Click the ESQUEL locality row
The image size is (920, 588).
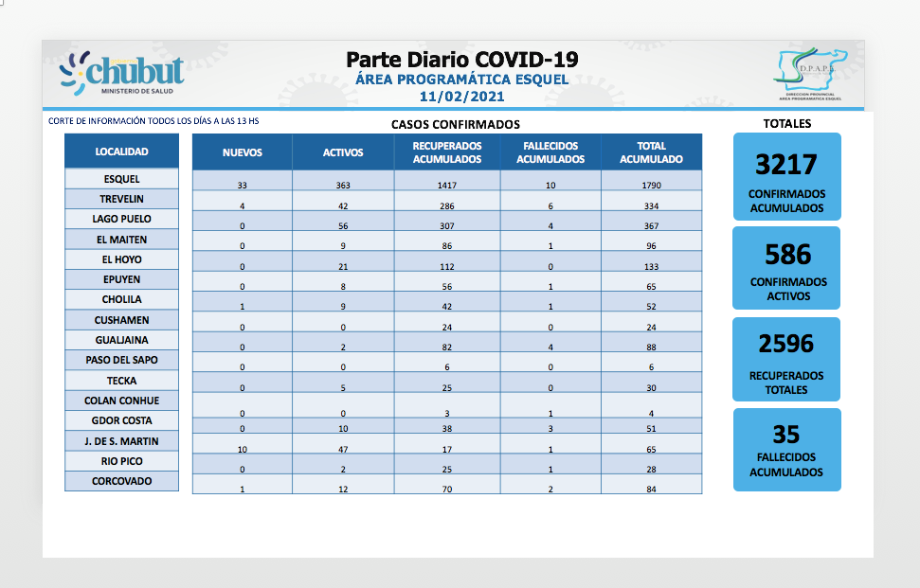(x=121, y=179)
